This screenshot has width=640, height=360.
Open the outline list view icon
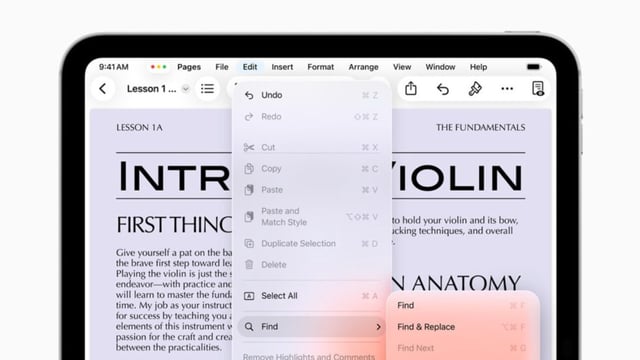point(207,89)
